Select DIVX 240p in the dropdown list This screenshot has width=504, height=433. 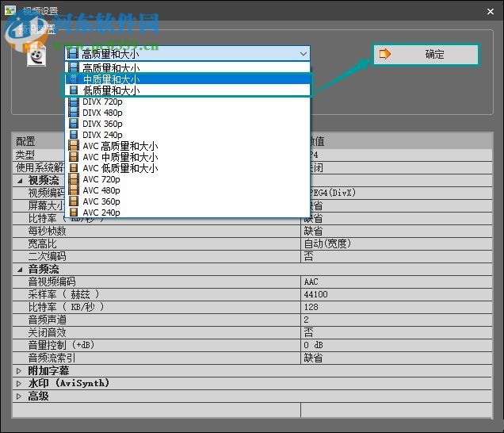tap(187, 135)
